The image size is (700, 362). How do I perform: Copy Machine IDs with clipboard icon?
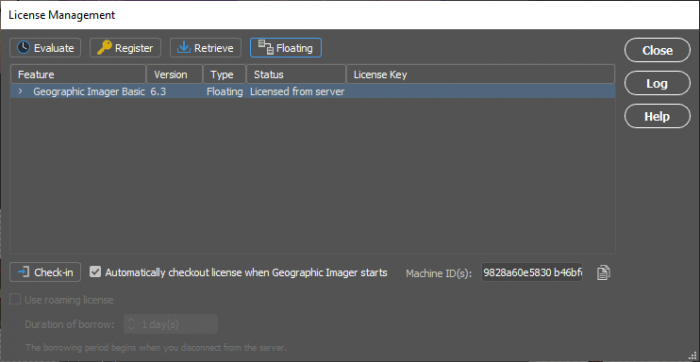[603, 272]
